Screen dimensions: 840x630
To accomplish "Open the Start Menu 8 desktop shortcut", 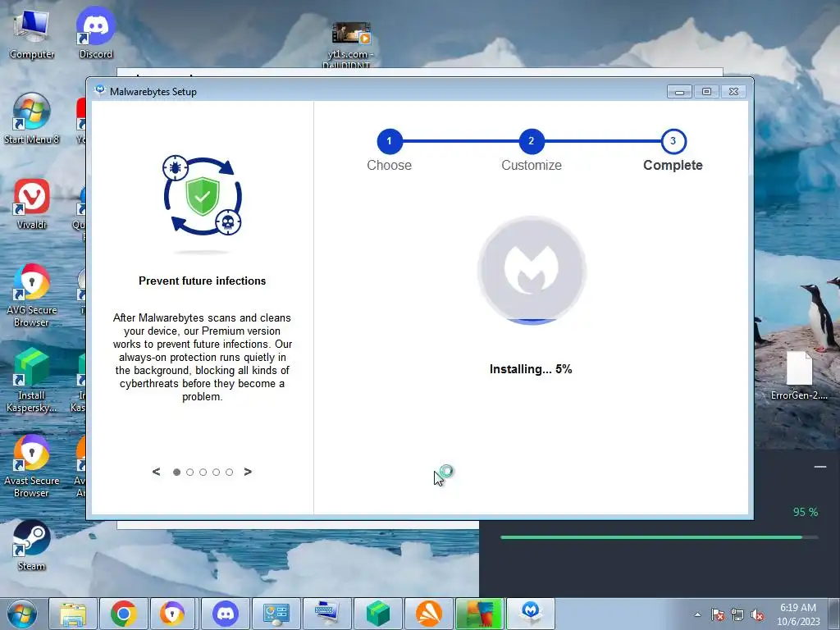I will tap(32, 118).
